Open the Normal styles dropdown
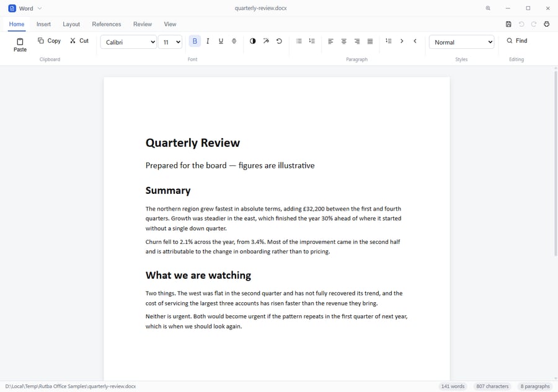The width and height of the screenshot is (558, 392). pos(461,42)
